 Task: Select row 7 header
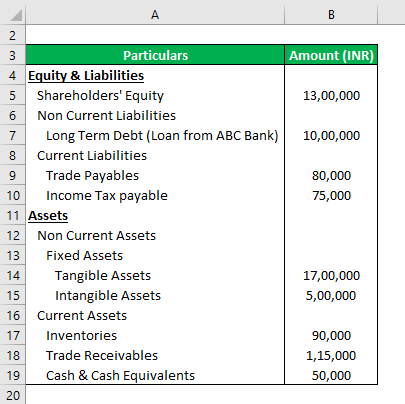(13, 135)
